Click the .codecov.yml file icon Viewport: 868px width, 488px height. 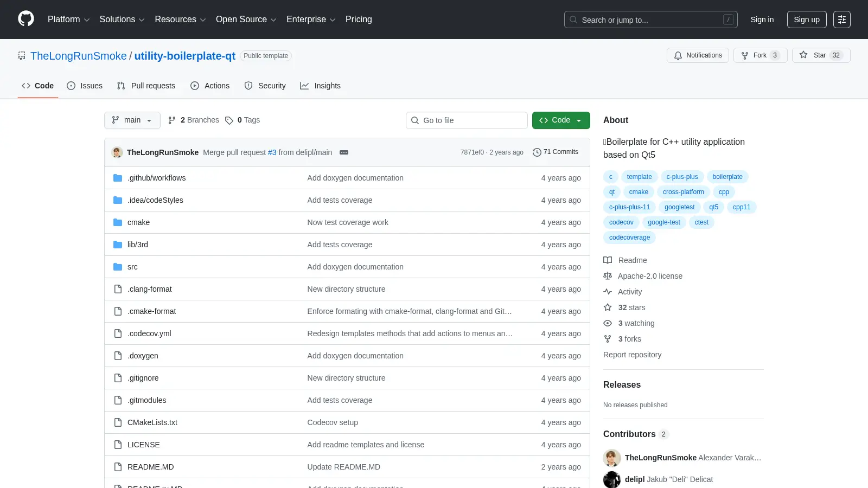click(x=118, y=333)
